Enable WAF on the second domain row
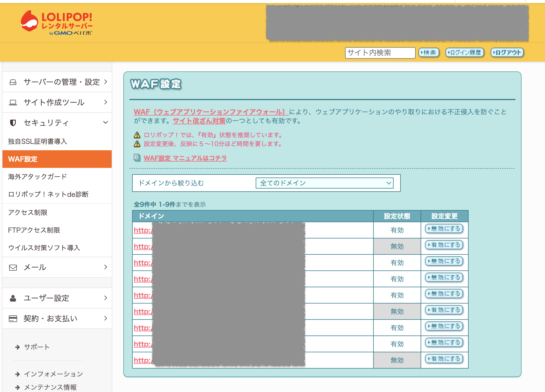 click(x=444, y=245)
